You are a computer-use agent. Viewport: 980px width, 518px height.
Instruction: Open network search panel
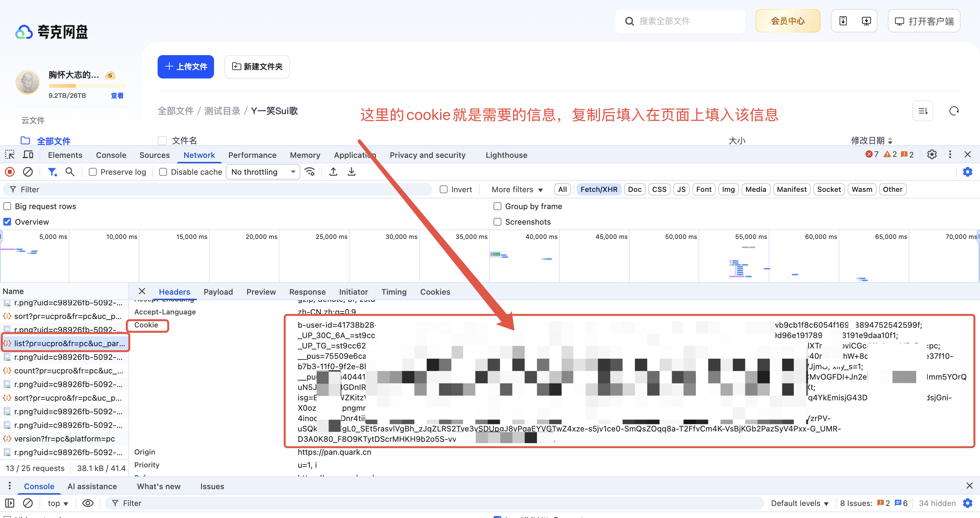pyautogui.click(x=70, y=171)
